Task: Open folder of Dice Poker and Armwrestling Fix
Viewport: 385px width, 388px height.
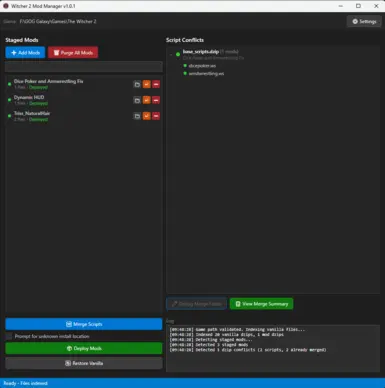Action: click(137, 84)
